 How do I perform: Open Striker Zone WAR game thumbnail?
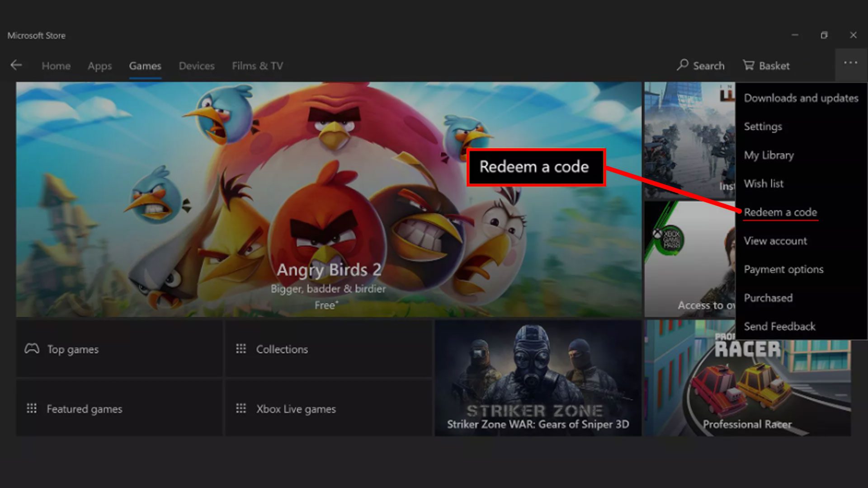(x=538, y=378)
